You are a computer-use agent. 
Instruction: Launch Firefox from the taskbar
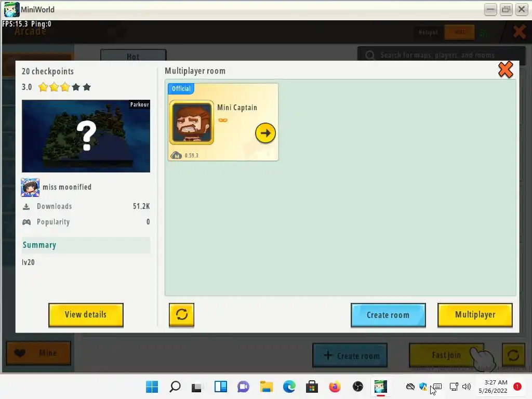pyautogui.click(x=335, y=387)
